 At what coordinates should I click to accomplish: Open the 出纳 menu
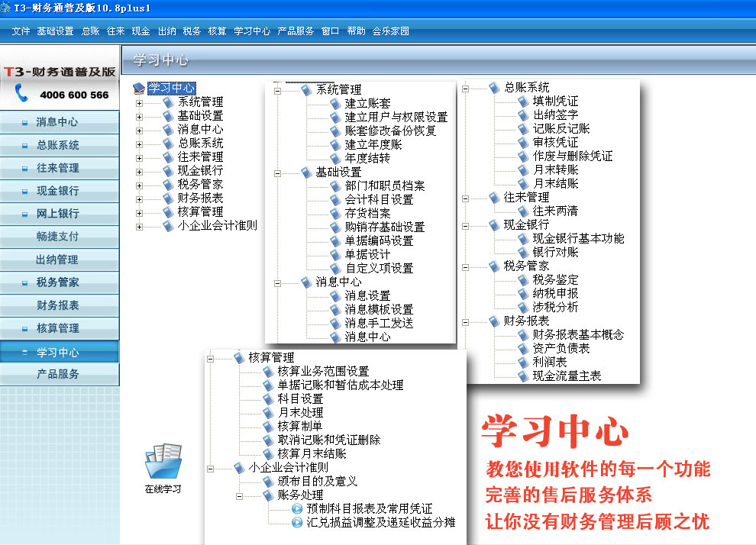[166, 31]
